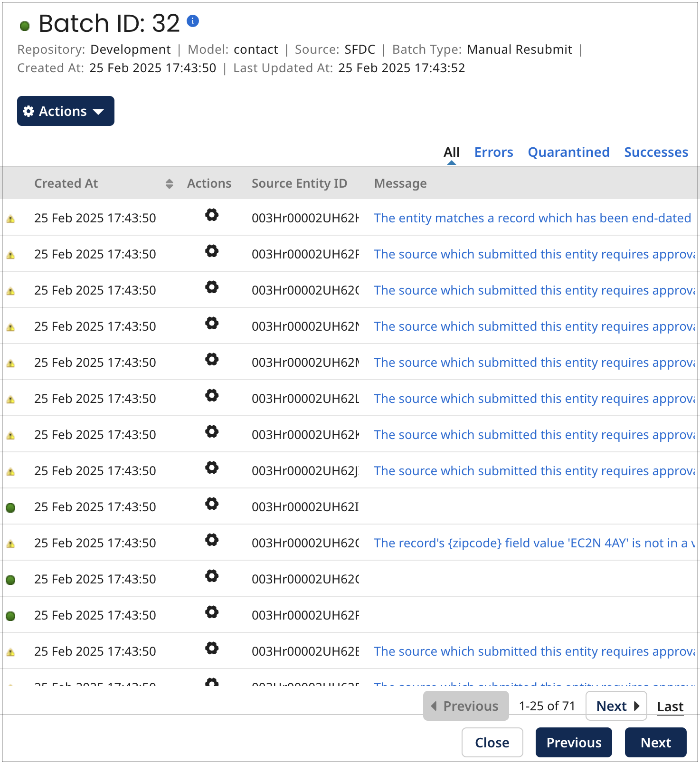Switch to the Quarantined tab
Viewport: 700px width, 764px height.
point(568,152)
